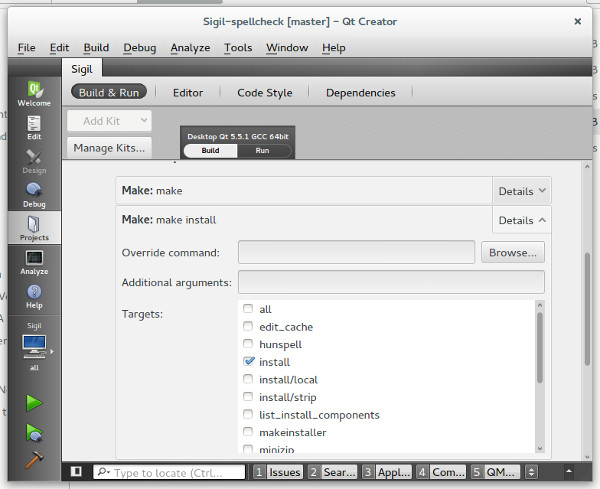The width and height of the screenshot is (600, 489).
Task: Check the minizip target
Action: pos(248,448)
